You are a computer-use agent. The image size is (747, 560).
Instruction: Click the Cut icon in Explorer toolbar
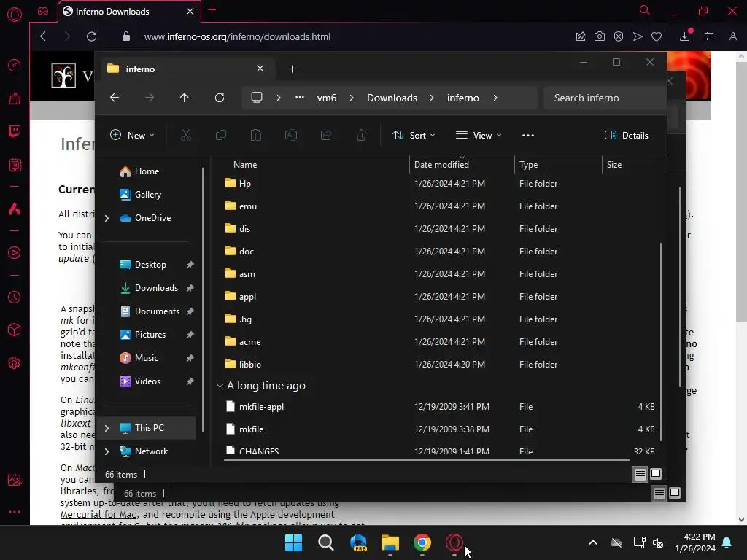coord(186,135)
